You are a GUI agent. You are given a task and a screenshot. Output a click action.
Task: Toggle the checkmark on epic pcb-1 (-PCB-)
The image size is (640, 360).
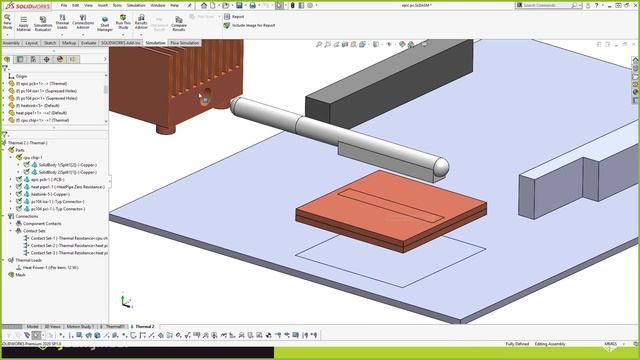[19, 180]
